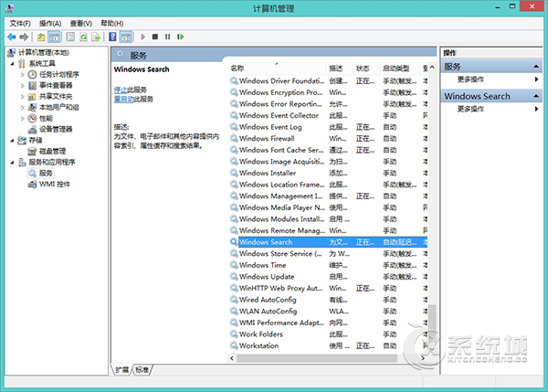
Task: Select the Work Folders service
Action: coord(328,334)
